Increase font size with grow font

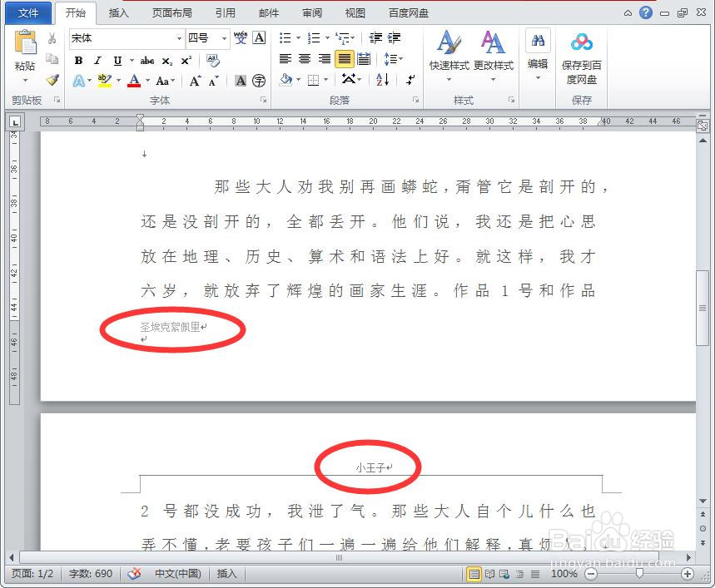[x=195, y=81]
